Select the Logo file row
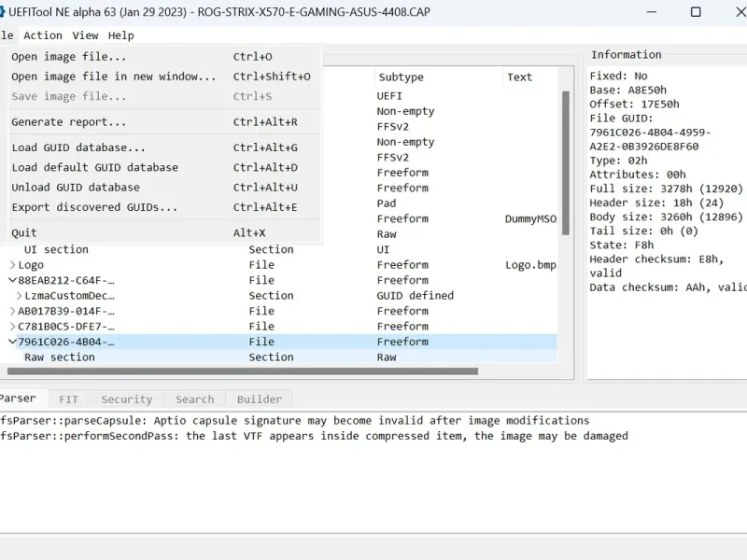Viewport: 747px width, 560px height. pyautogui.click(x=278, y=265)
